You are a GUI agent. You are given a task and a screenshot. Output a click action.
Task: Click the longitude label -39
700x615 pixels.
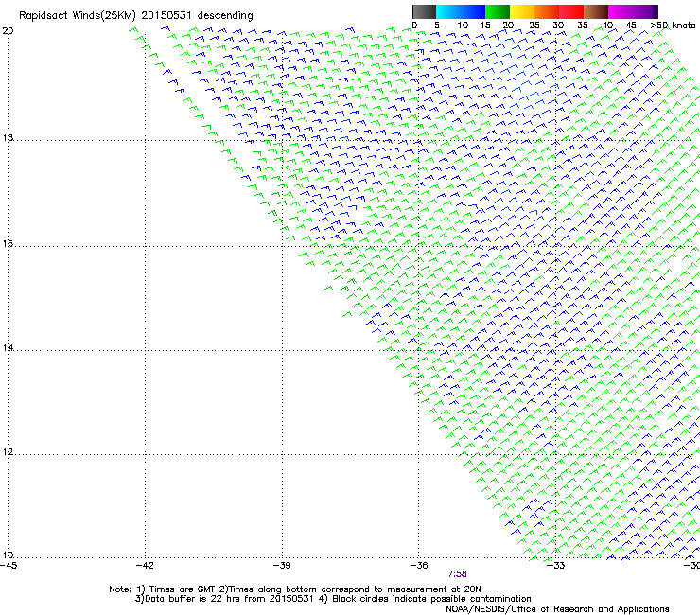tap(282, 566)
